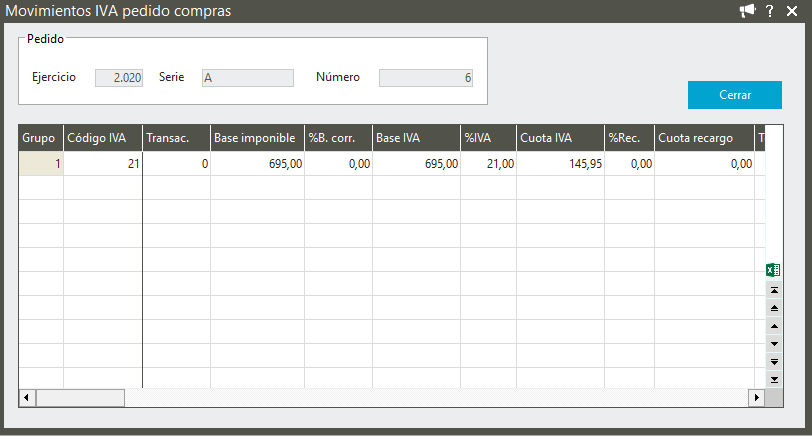Image resolution: width=812 pixels, height=436 pixels.
Task: Click the Transac. column header
Action: [x=176, y=138]
